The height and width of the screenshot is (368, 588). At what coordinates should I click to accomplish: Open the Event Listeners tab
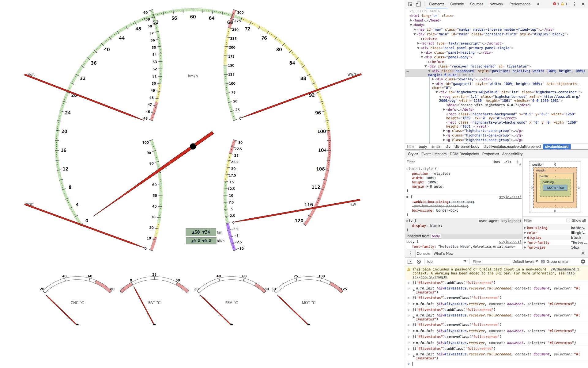coord(434,154)
